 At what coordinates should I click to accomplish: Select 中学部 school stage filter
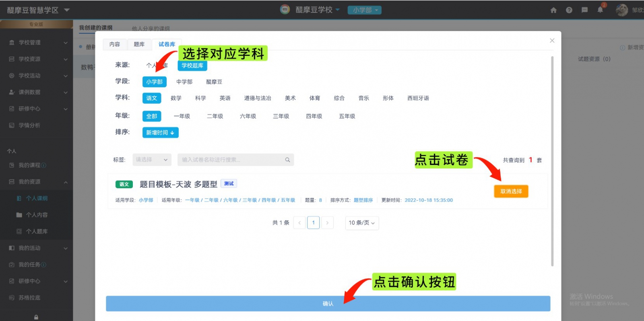tap(184, 82)
